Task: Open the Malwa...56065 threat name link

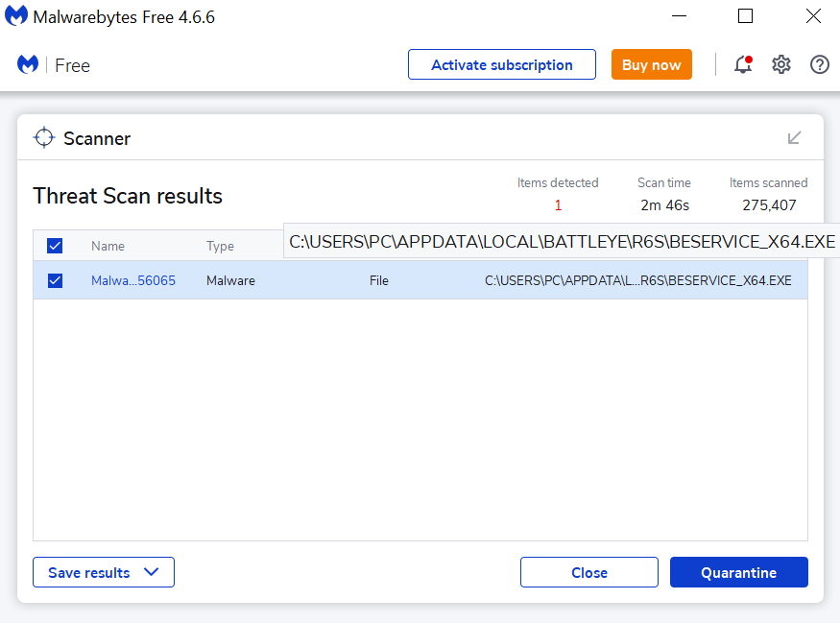Action: click(133, 280)
